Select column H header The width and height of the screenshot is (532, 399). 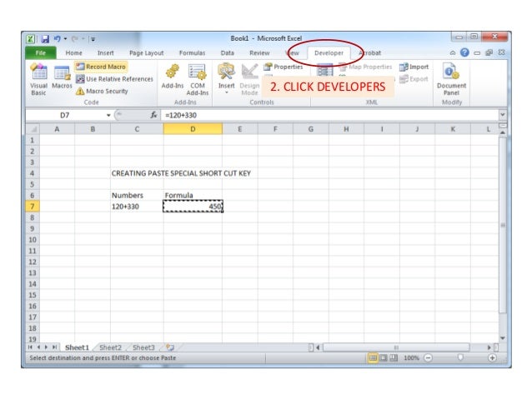click(346, 129)
